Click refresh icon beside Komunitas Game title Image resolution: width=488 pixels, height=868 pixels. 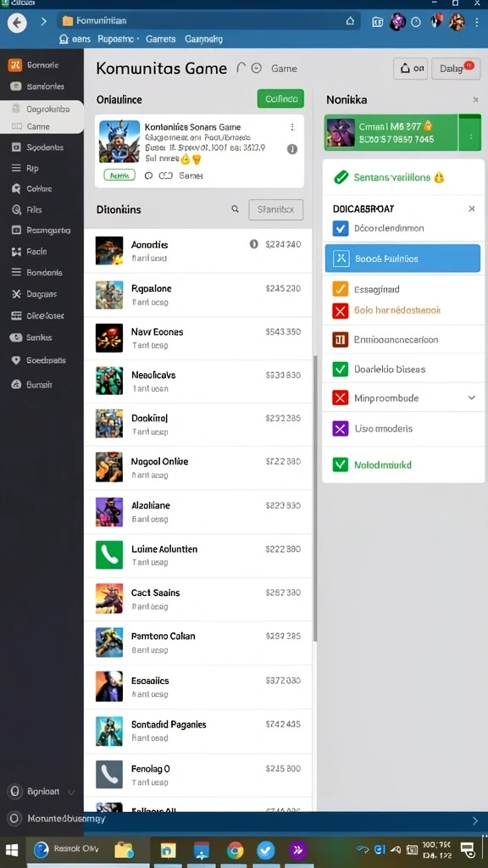(x=241, y=68)
